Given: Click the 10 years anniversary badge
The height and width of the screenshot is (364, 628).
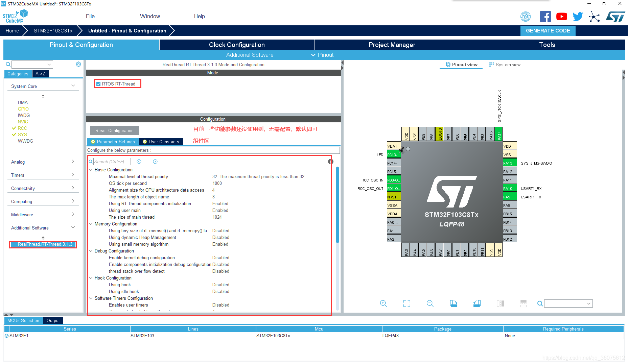Looking at the screenshot, I should (526, 17).
